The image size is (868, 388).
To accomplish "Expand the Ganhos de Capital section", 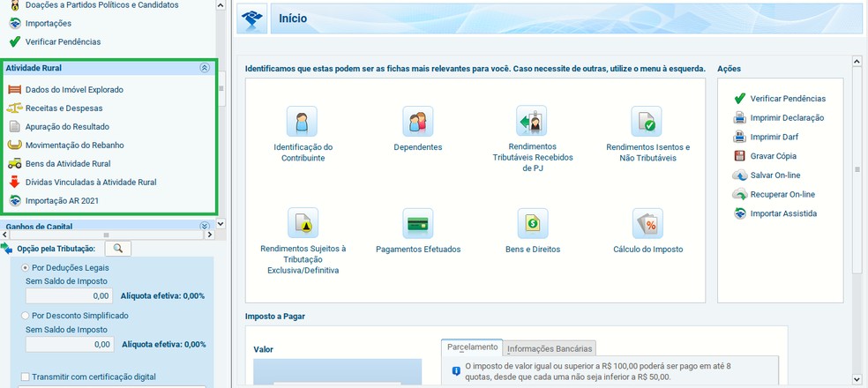I will point(205,227).
